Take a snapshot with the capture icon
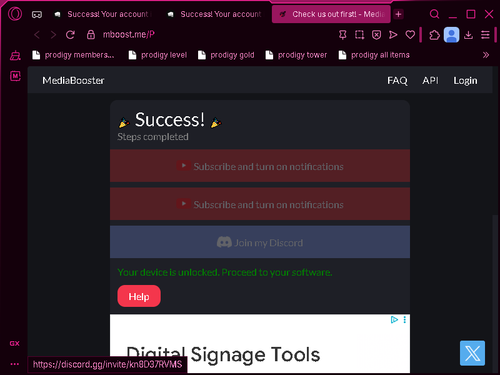Screen dimensions: 500x375 click(x=359, y=35)
